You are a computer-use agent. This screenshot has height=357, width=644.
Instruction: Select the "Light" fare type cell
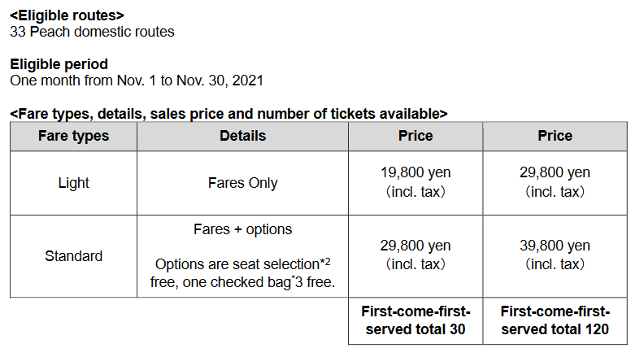coord(73,183)
